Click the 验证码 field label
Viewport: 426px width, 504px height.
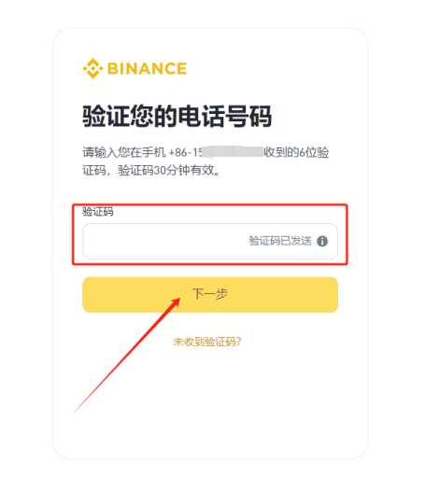tap(98, 212)
